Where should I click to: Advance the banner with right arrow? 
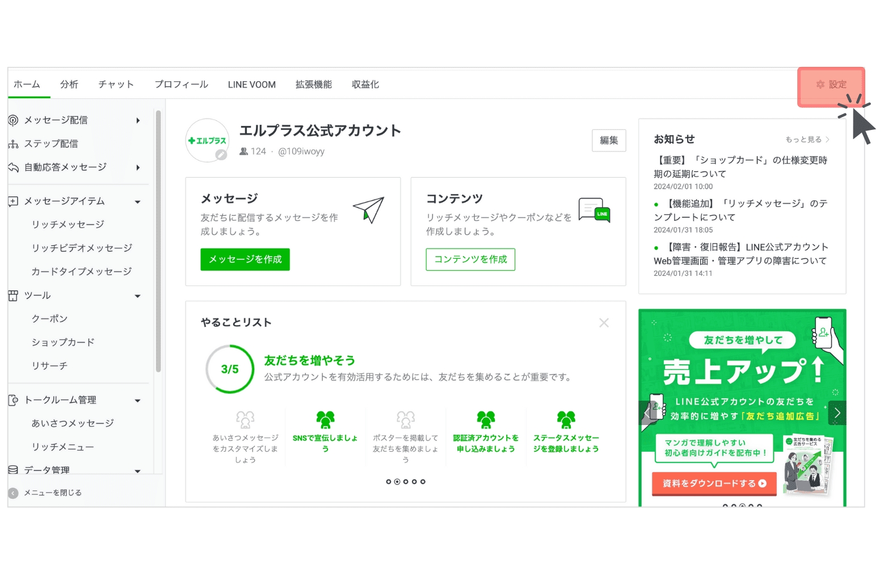(x=838, y=413)
